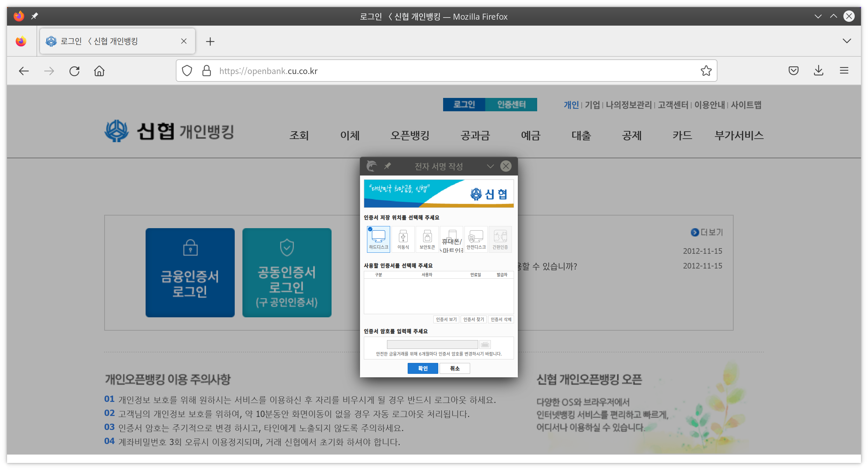Open a new browser tab
868x470 pixels.
tap(210, 41)
